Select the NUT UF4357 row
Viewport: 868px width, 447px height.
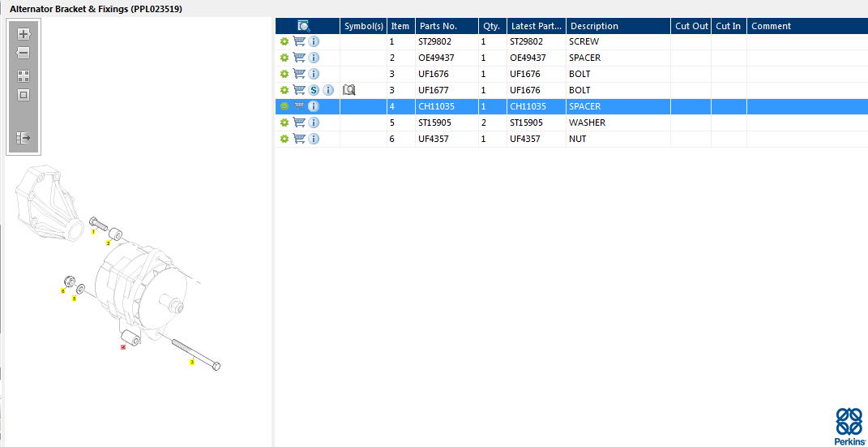pos(584,139)
